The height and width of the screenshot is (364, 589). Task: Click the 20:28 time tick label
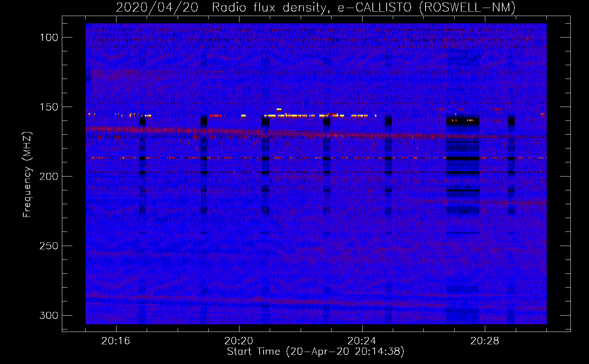tap(485, 341)
